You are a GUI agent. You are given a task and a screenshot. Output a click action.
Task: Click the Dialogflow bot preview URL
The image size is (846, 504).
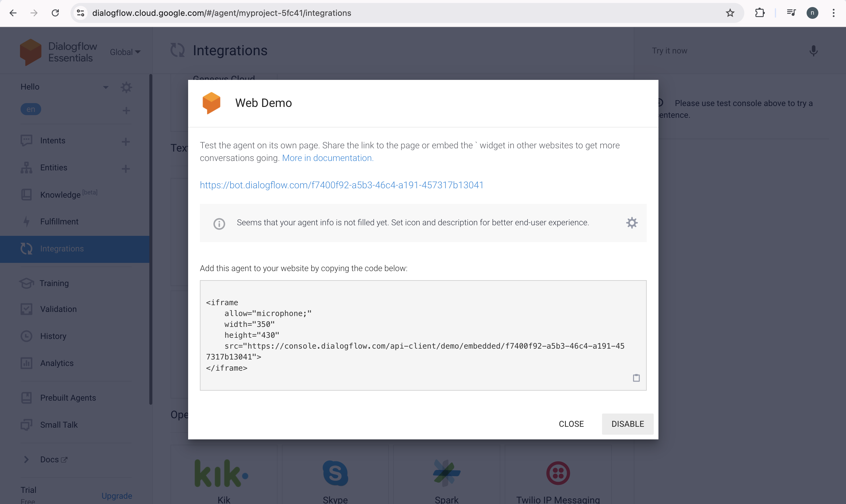point(341,185)
